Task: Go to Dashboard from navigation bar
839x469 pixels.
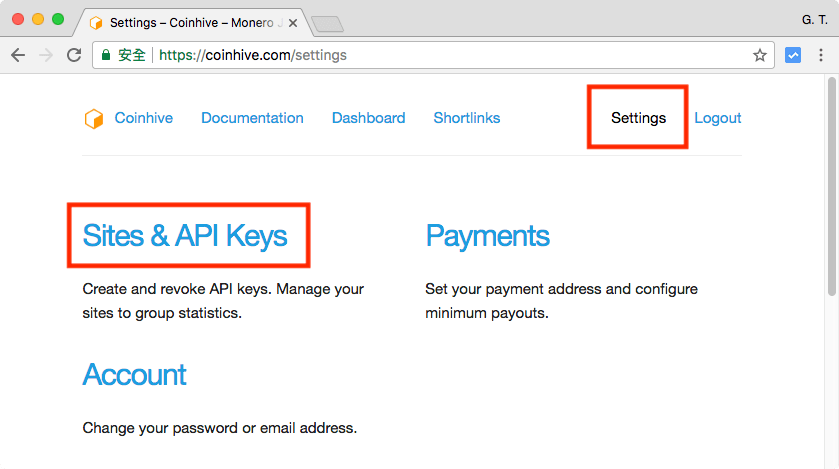Action: point(368,118)
